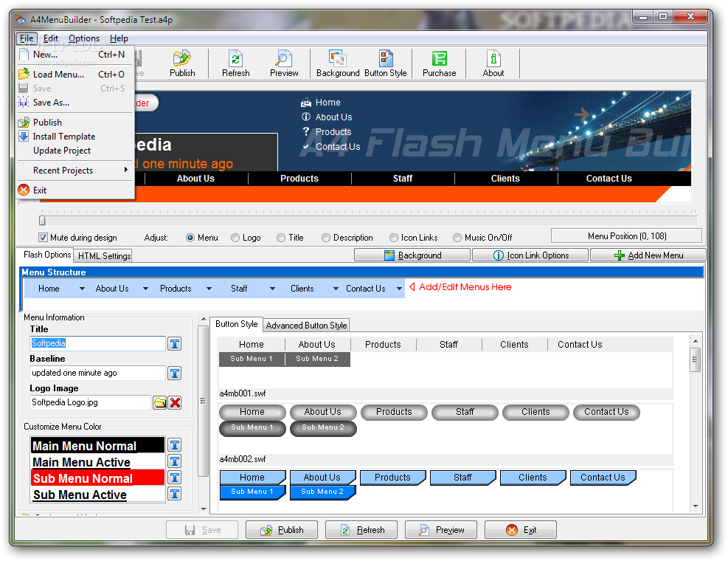
Task: Select the a4mb001.swf flat button style thumbnail
Action: pyautogui.click(x=446, y=362)
